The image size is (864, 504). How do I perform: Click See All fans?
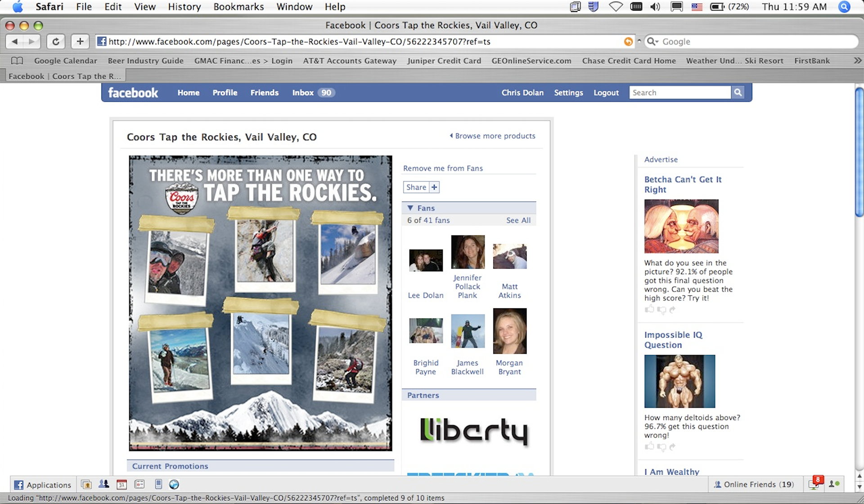pyautogui.click(x=518, y=220)
